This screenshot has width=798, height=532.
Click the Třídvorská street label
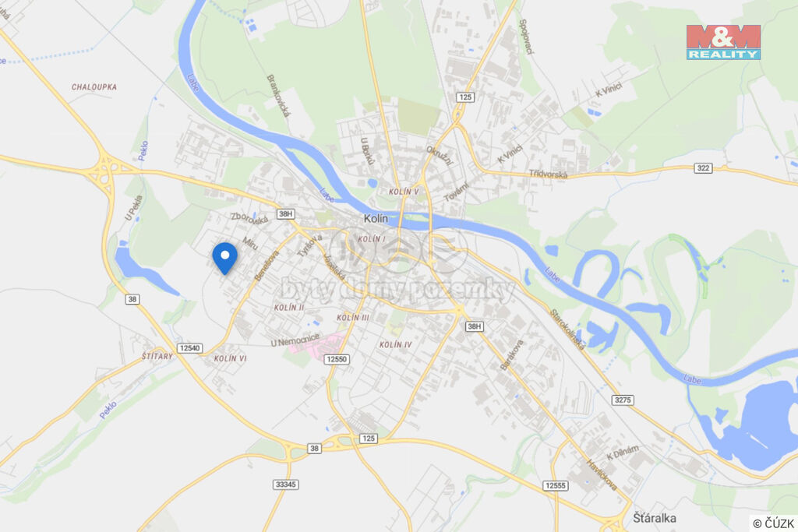pos(548,174)
